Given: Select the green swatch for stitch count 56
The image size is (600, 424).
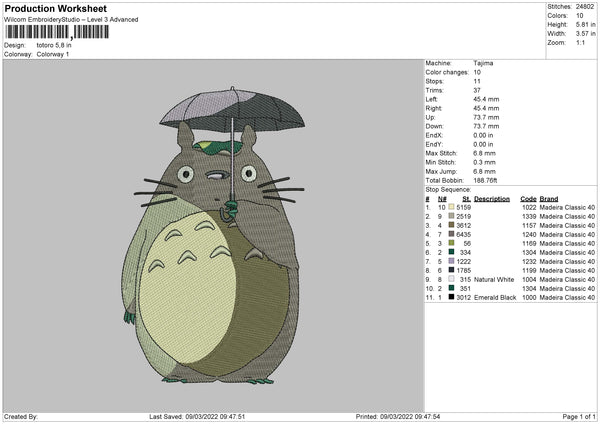Looking at the screenshot, I should point(452,243).
